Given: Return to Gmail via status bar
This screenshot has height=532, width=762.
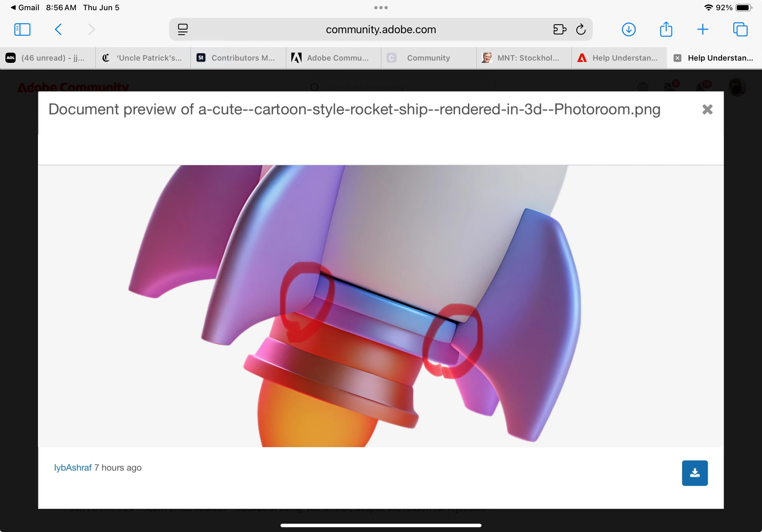Looking at the screenshot, I should click(25, 7).
